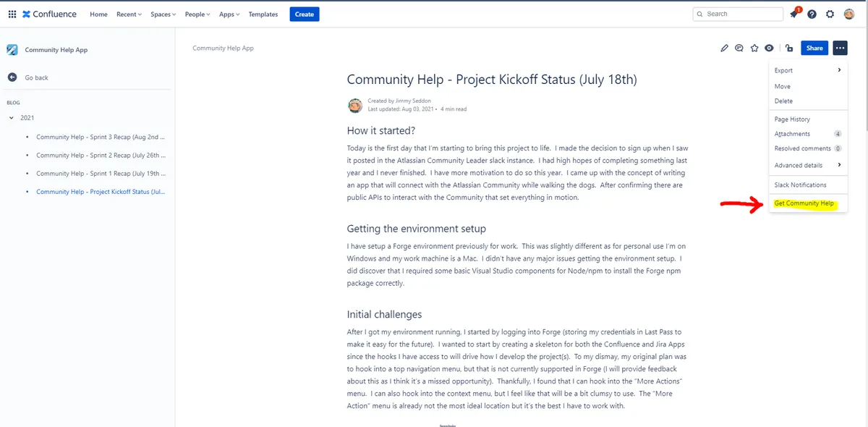Click the Go back link
The image size is (868, 427).
37,77
